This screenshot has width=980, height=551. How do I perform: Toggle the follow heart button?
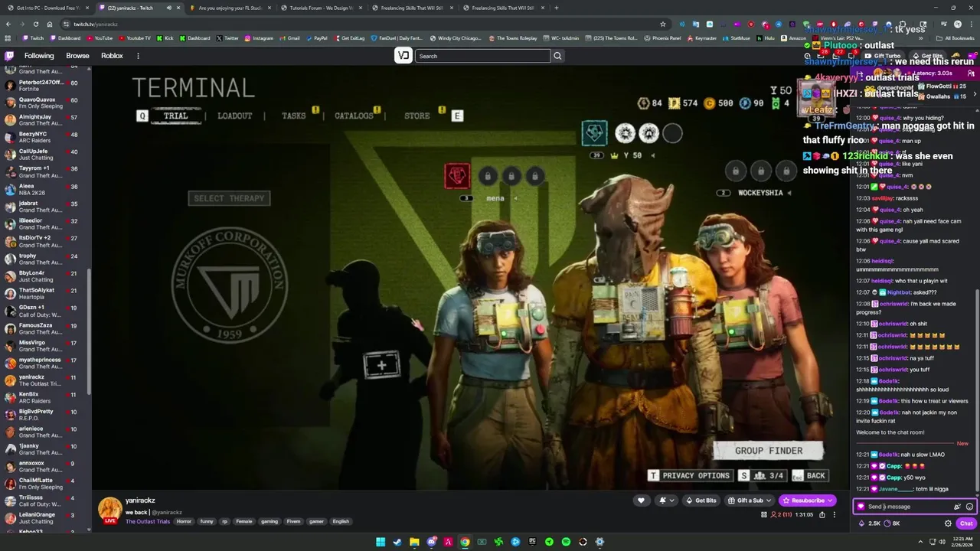pyautogui.click(x=641, y=500)
